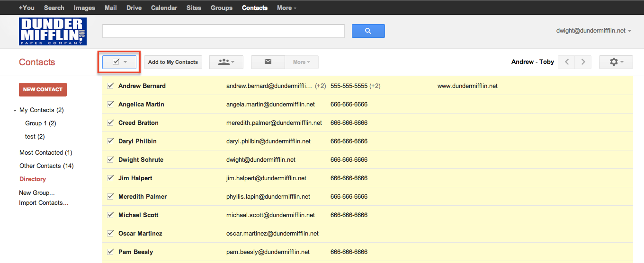Open the gear settings menu
The width and height of the screenshot is (644, 263).
pos(616,62)
